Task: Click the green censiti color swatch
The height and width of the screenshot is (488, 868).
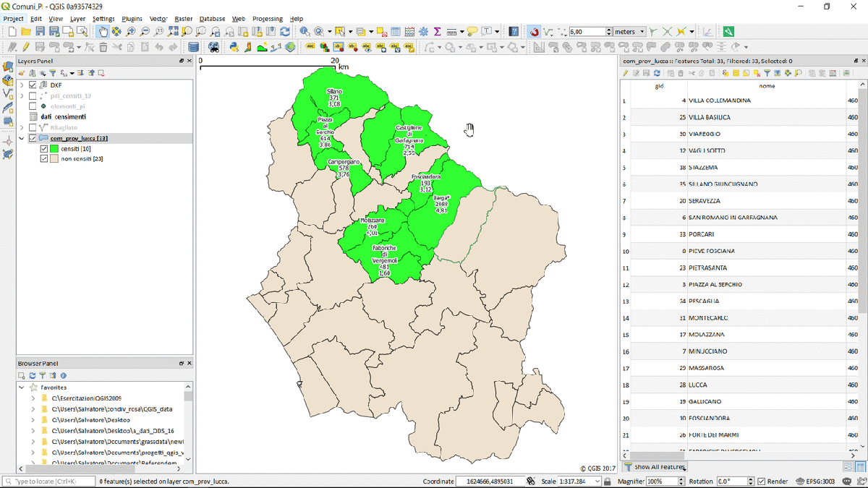Action: 54,148
